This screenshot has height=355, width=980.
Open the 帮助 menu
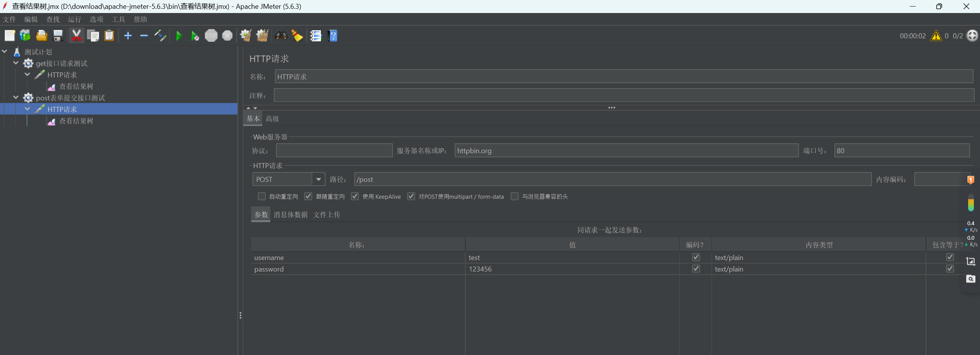tap(141, 19)
